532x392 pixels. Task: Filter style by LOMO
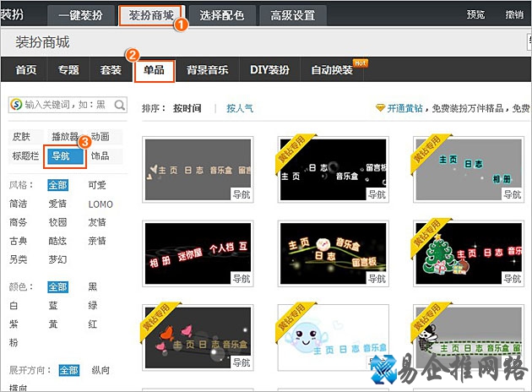pos(100,204)
